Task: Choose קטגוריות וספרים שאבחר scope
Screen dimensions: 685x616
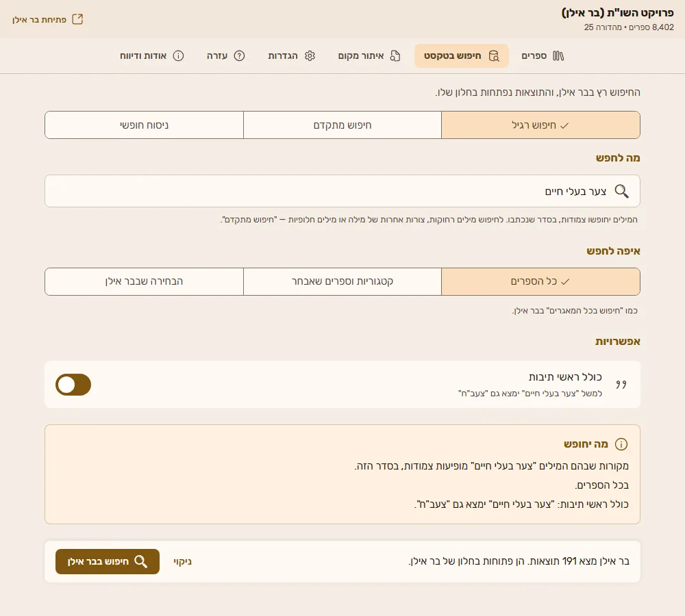Action: [342, 281]
